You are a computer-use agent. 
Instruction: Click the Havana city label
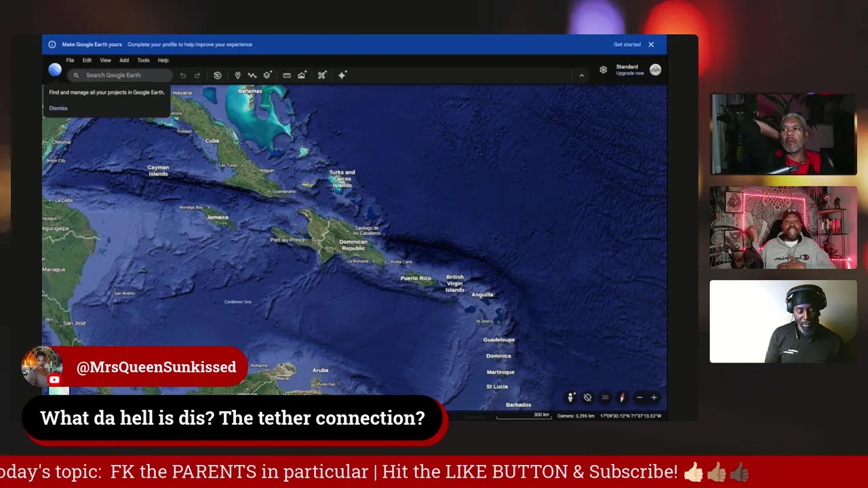pyautogui.click(x=182, y=93)
